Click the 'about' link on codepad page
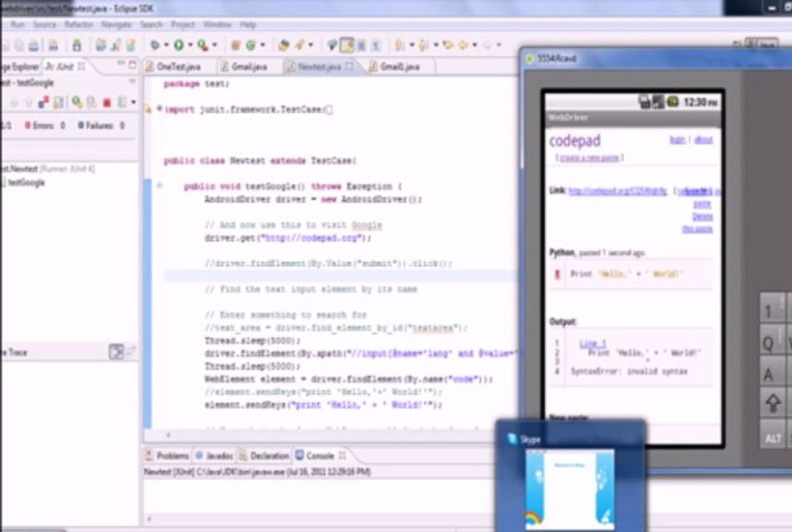792x532 pixels. (x=703, y=140)
